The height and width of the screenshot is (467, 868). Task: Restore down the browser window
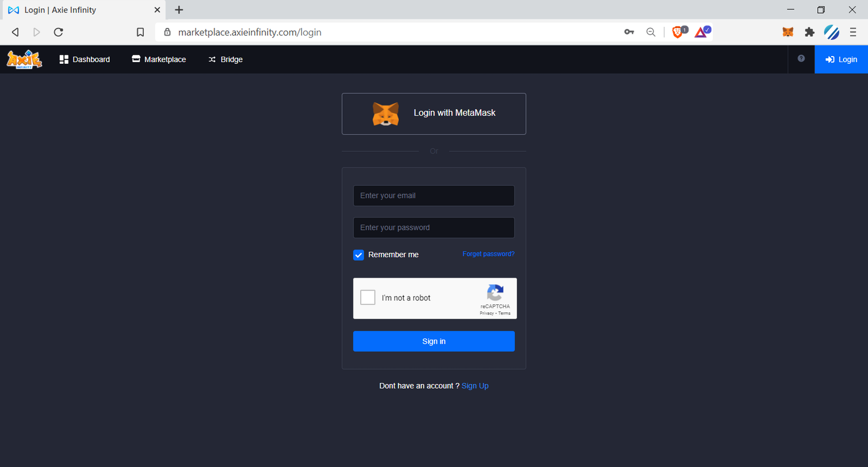pyautogui.click(x=821, y=10)
